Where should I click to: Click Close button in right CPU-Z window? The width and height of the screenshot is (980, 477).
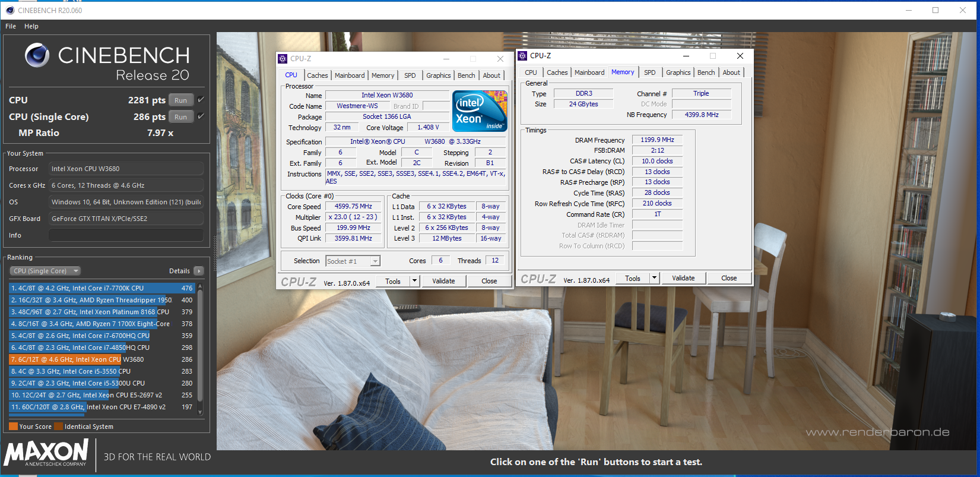pyautogui.click(x=729, y=278)
